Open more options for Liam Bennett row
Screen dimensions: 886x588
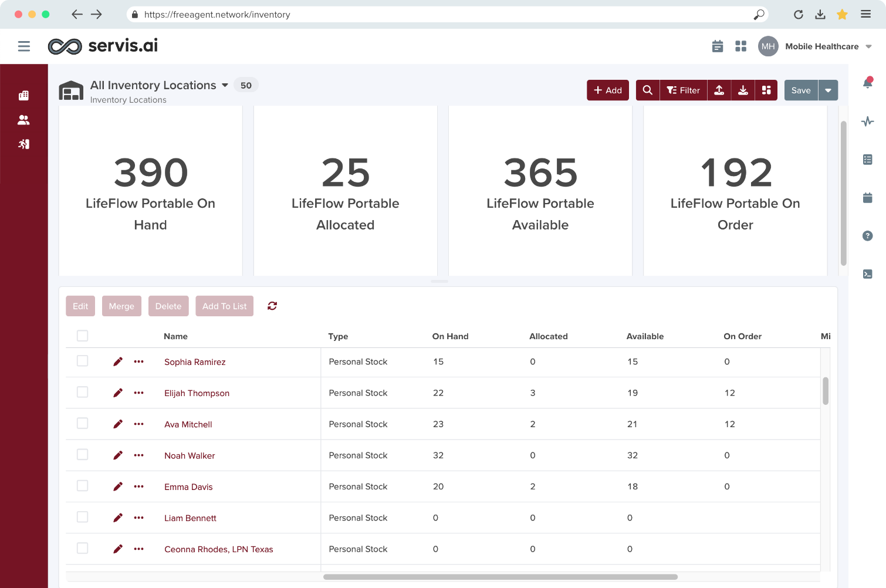[x=139, y=518]
